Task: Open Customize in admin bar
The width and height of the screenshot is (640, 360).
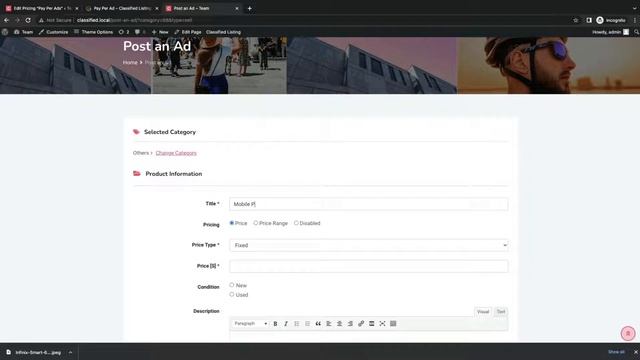Action: pyautogui.click(x=53, y=32)
